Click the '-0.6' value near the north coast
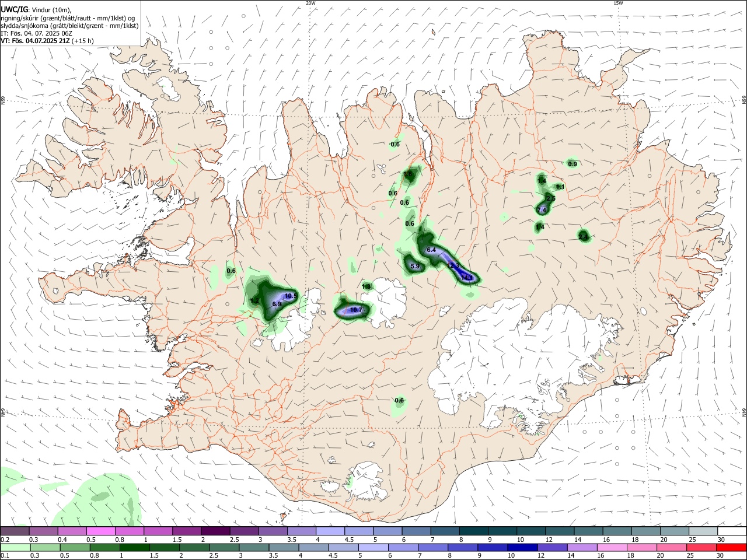Image resolution: width=747 pixels, height=560 pixels. (395, 144)
